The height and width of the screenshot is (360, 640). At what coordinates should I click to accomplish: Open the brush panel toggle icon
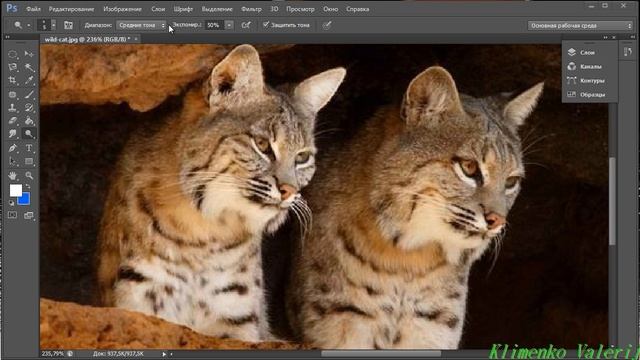click(68, 25)
